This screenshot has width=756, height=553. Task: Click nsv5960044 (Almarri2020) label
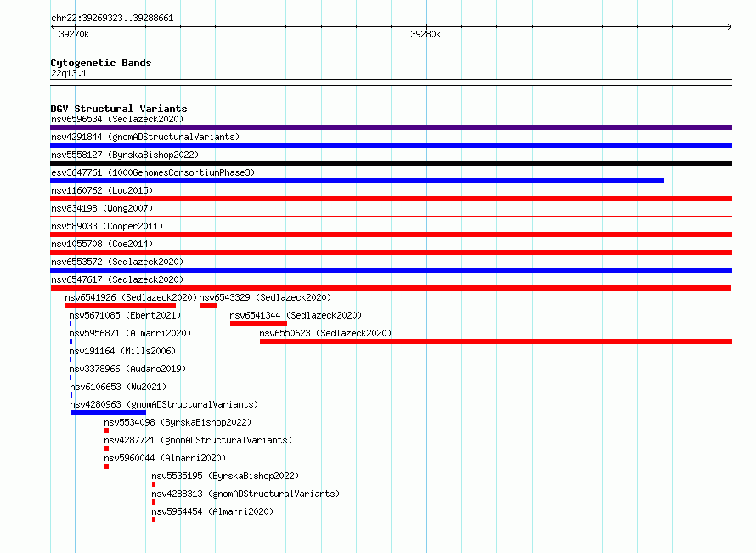pos(165,458)
